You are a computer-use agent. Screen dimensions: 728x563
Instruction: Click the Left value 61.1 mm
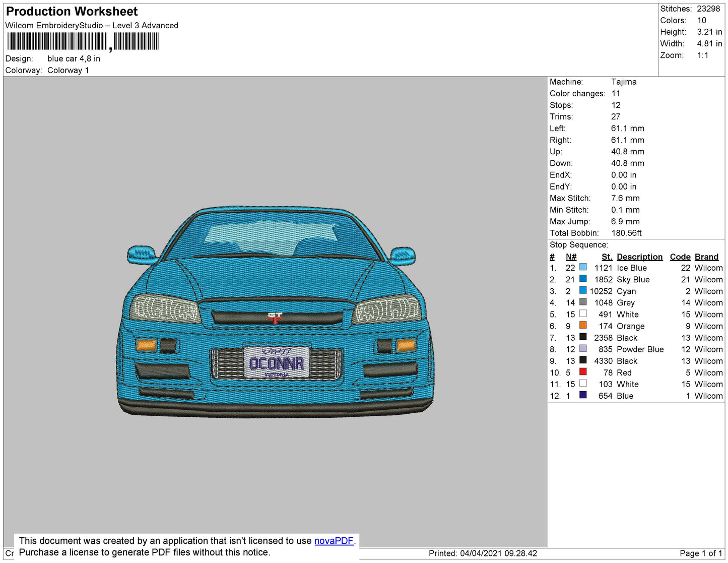coord(628,128)
